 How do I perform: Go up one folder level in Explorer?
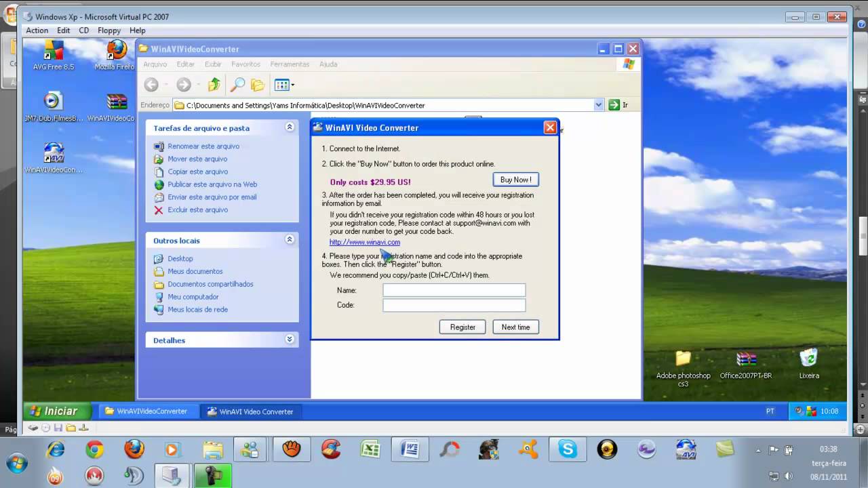214,85
